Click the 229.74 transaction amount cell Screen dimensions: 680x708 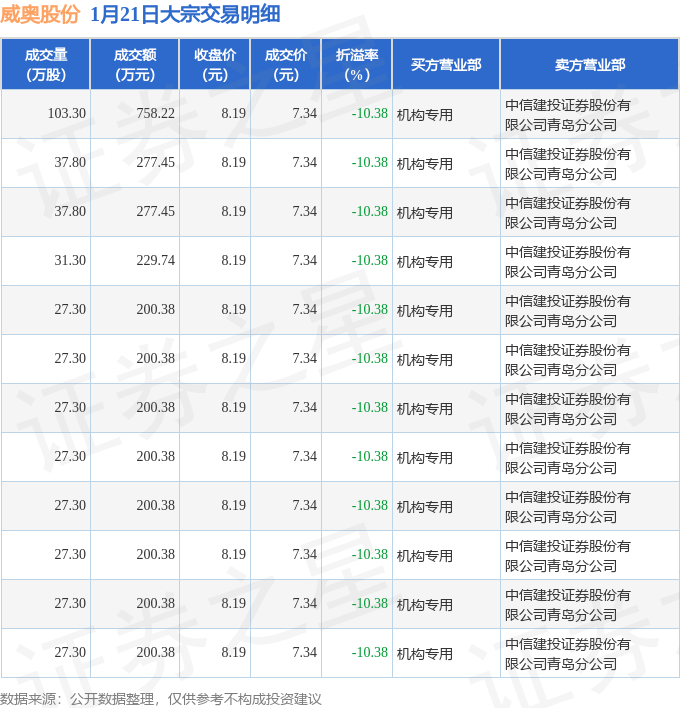point(155,260)
